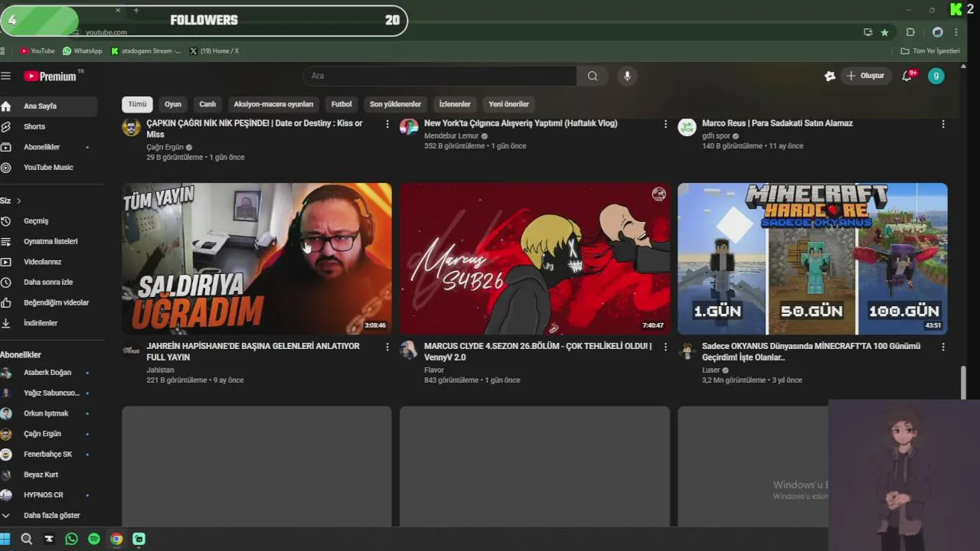The image size is (980, 551).
Task: Open Tüm Yer İşaretleri folder
Action: pyautogui.click(x=930, y=51)
